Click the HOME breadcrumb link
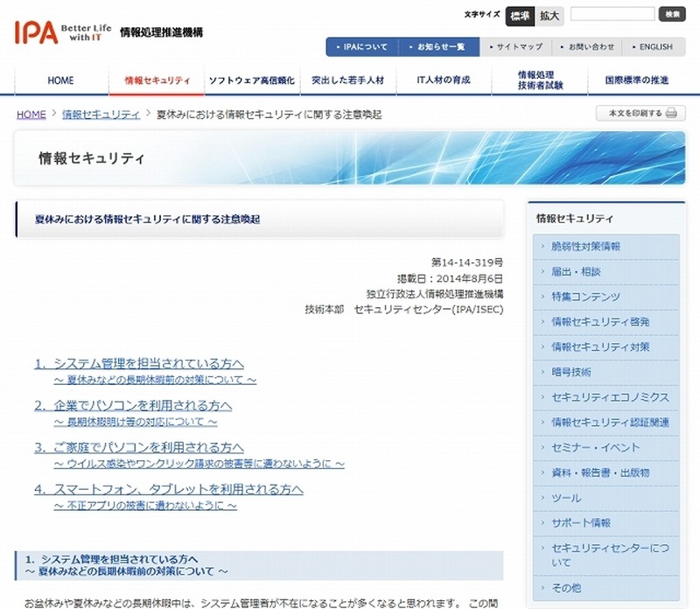700x609 pixels. click(31, 115)
